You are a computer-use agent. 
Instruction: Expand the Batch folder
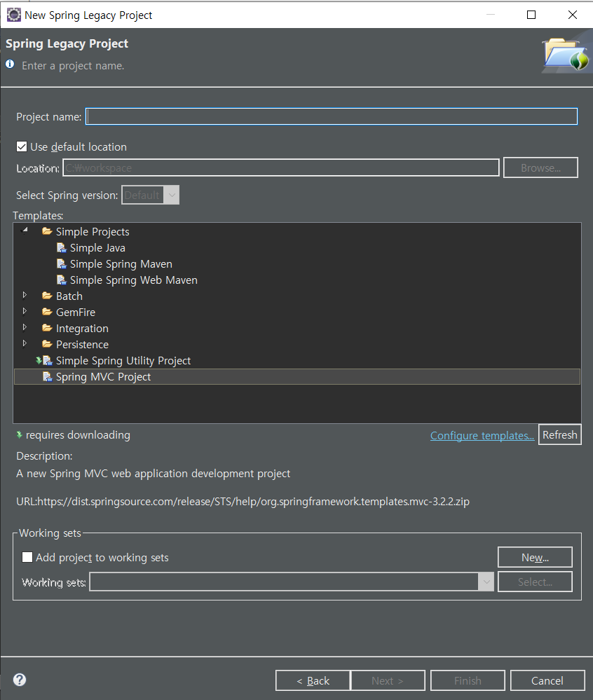tap(25, 295)
